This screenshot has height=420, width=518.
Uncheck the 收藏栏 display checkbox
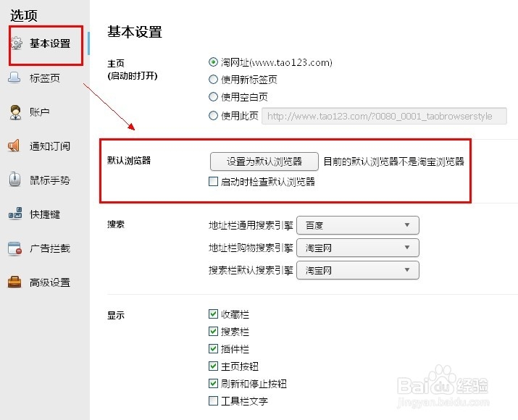(214, 314)
